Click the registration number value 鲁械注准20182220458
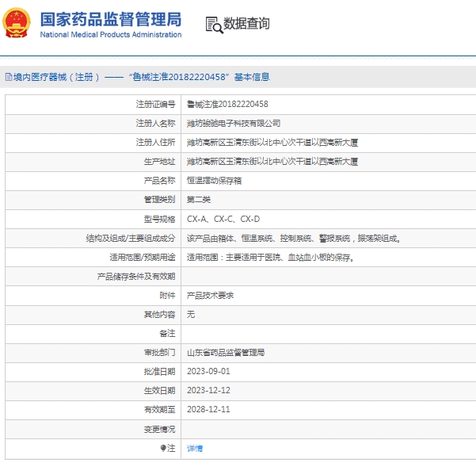 point(227,104)
